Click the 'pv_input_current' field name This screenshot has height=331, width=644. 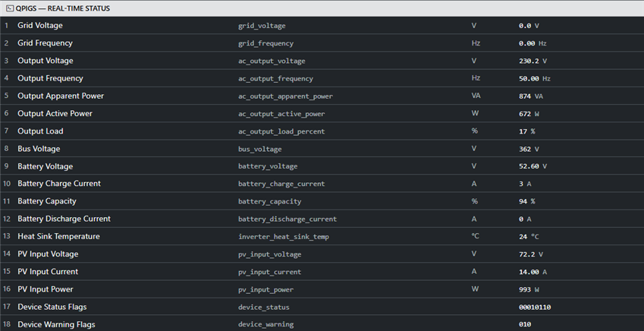pyautogui.click(x=270, y=273)
